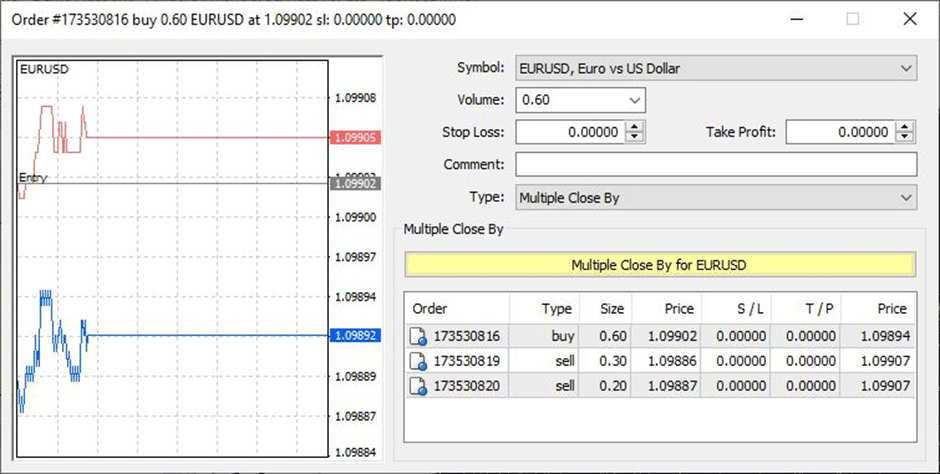This screenshot has width=940, height=474.
Task: Increase Stop Loss with up arrow
Action: 636,127
